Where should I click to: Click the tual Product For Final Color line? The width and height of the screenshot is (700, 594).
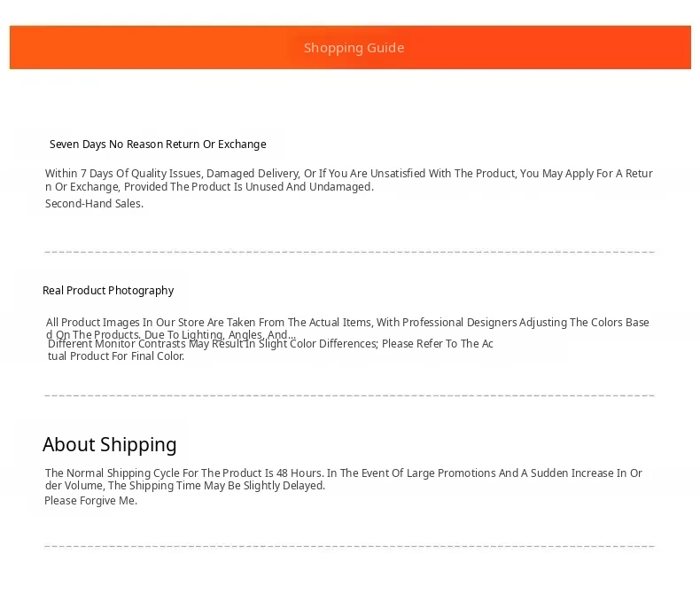tap(116, 356)
